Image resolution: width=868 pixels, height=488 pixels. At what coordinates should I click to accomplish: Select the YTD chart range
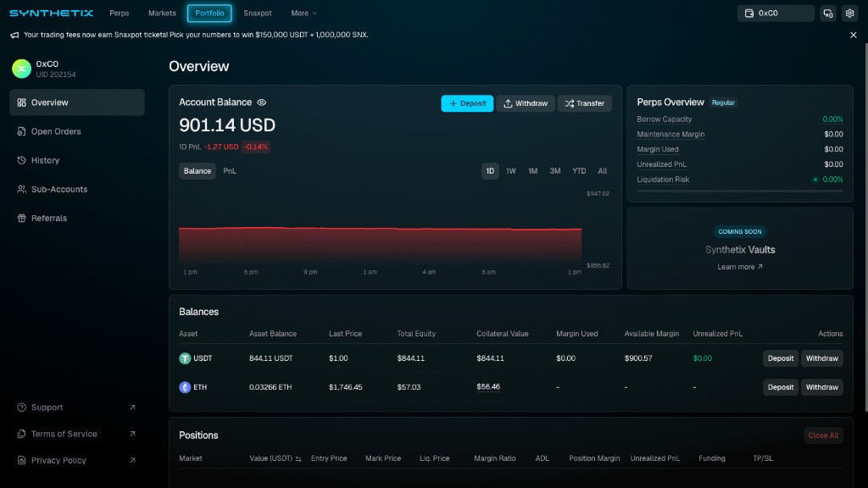[x=579, y=171]
